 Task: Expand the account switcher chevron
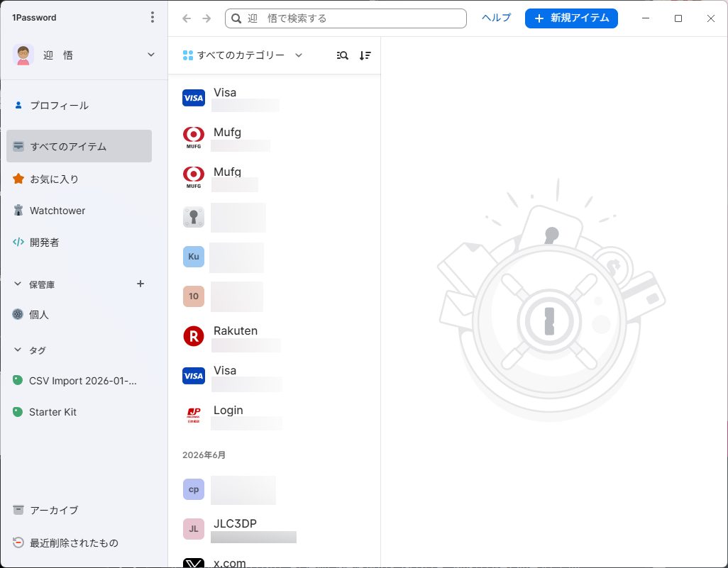pyautogui.click(x=151, y=55)
